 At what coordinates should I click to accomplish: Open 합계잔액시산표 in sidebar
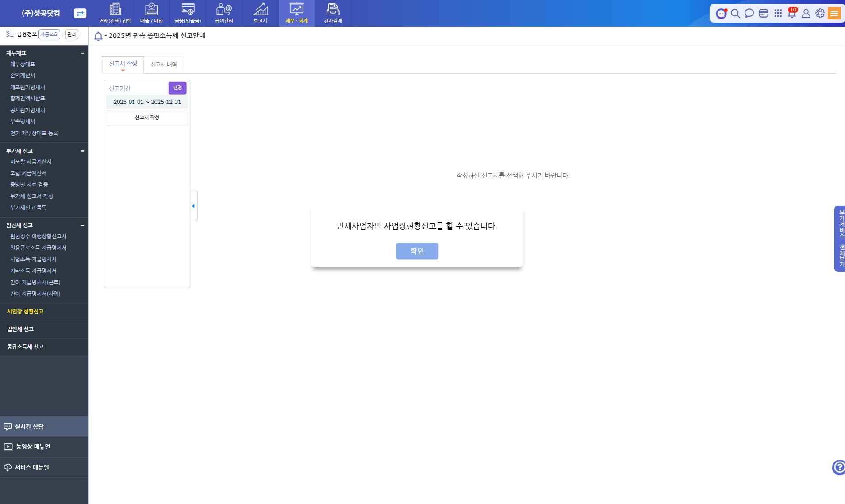point(27,99)
